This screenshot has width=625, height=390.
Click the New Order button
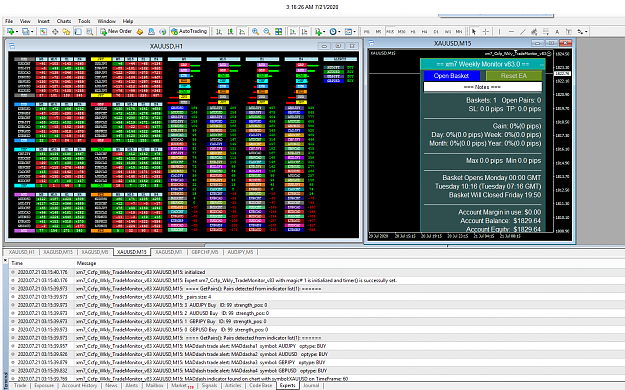[x=116, y=32]
